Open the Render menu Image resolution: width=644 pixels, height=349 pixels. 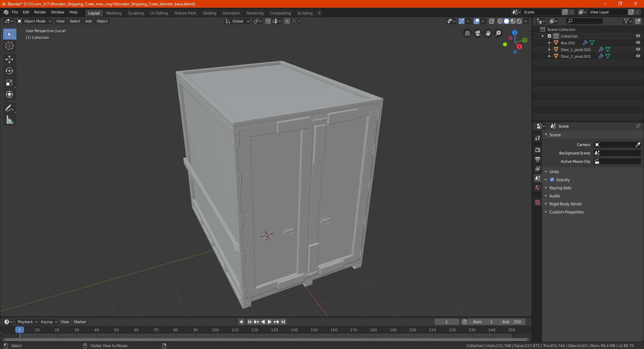pyautogui.click(x=40, y=12)
